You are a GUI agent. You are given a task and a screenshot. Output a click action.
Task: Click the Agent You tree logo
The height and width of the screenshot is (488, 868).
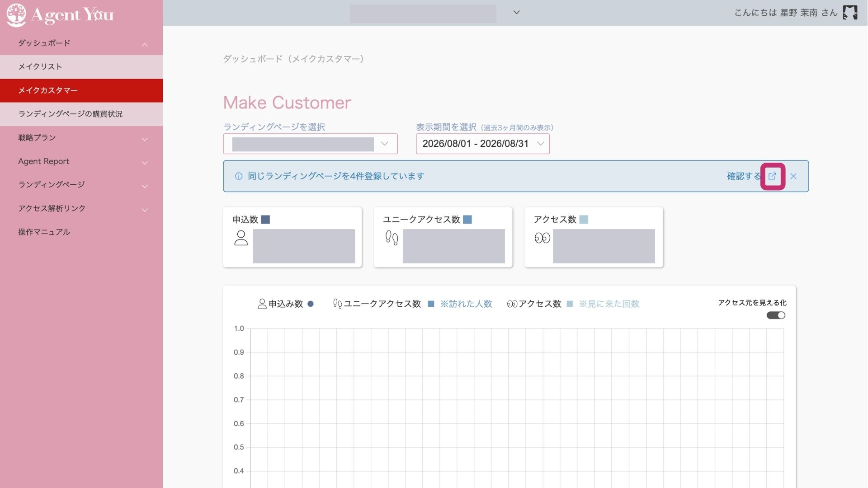coord(16,14)
